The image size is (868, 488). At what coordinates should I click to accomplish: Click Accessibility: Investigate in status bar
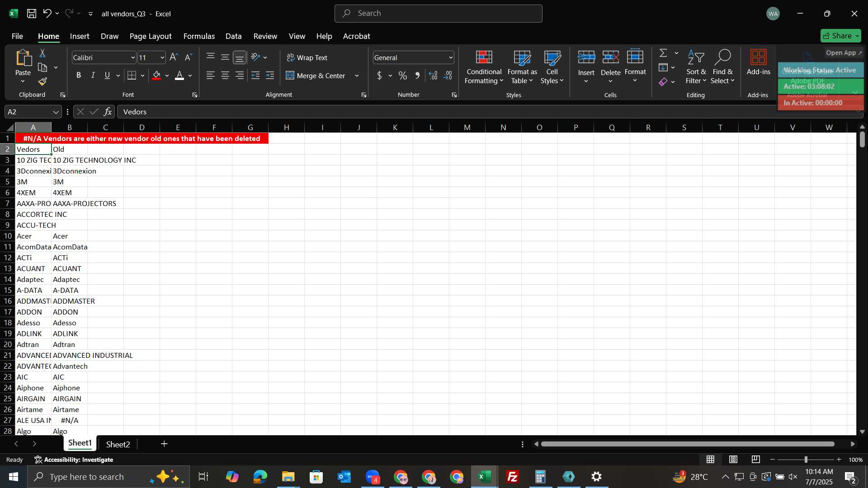pyautogui.click(x=74, y=460)
